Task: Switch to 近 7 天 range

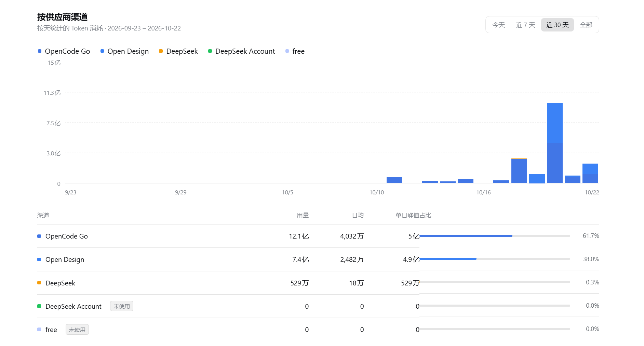Action: tap(525, 25)
